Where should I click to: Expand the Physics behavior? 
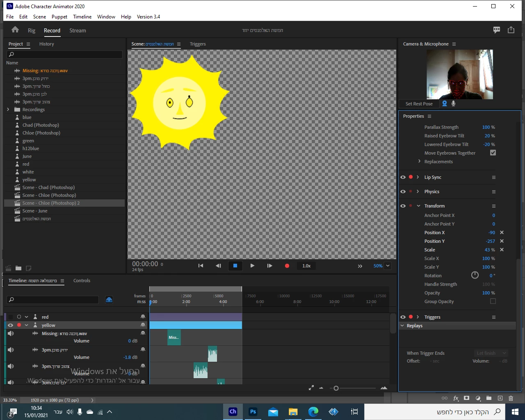tap(418, 192)
